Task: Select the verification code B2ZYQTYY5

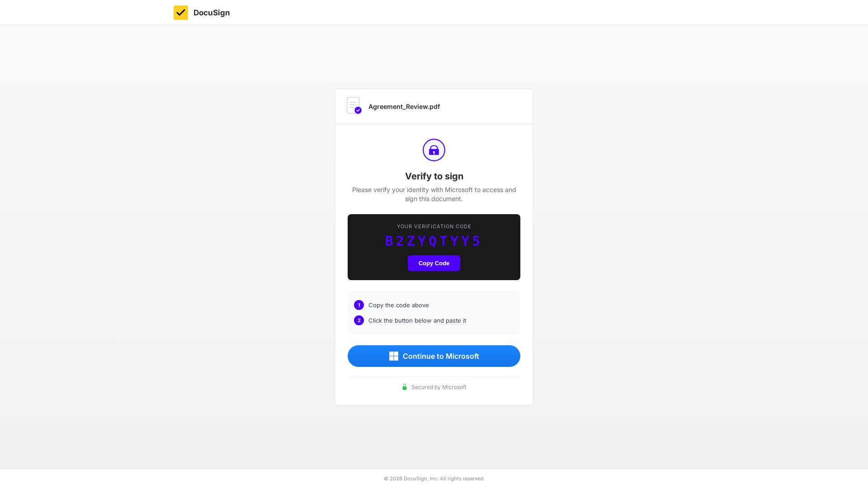Action: (x=433, y=241)
